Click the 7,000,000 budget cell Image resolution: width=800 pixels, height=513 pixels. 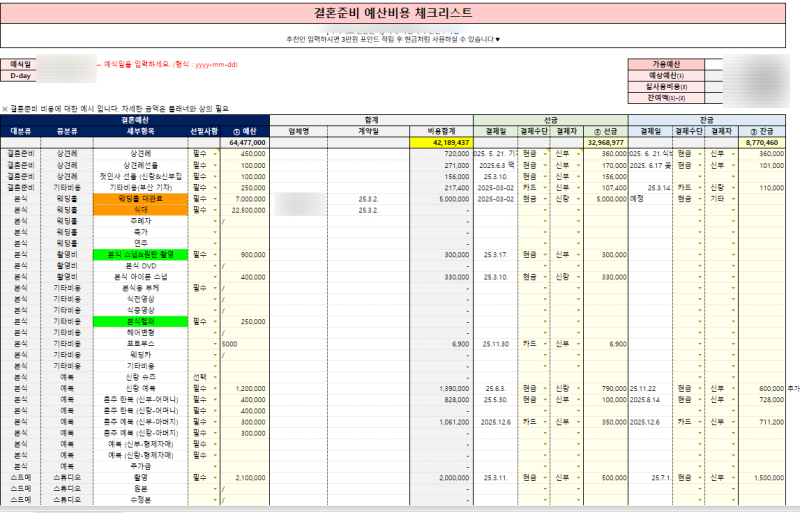(x=244, y=199)
